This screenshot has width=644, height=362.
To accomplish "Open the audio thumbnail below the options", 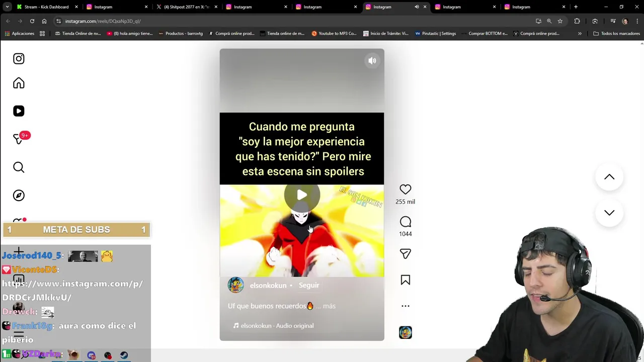I will (405, 332).
